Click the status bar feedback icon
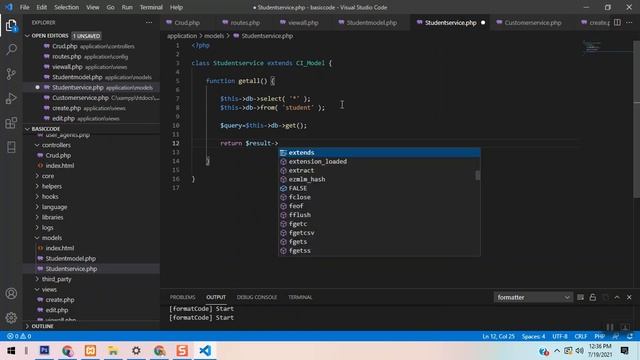This screenshot has height=360, width=640. tap(616, 336)
